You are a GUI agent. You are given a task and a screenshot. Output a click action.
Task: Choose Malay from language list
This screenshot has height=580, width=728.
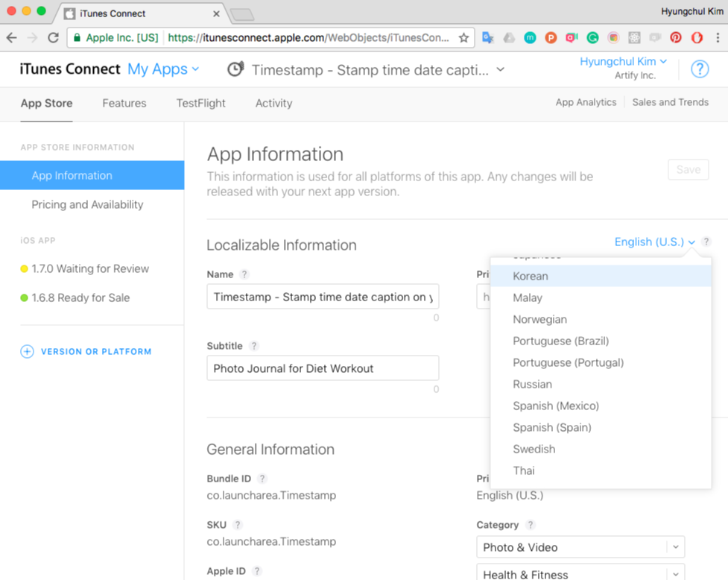tap(601, 297)
